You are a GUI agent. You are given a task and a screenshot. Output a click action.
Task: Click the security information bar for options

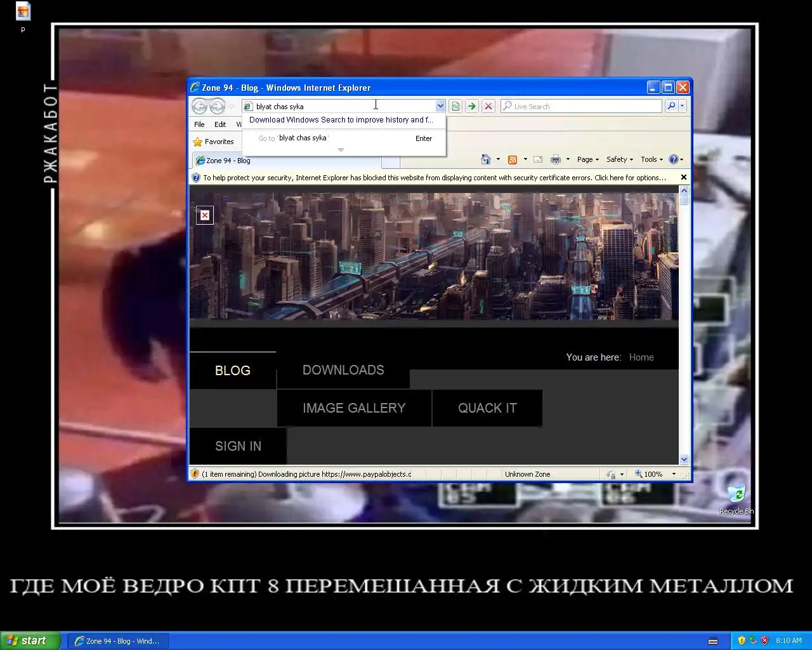435,178
